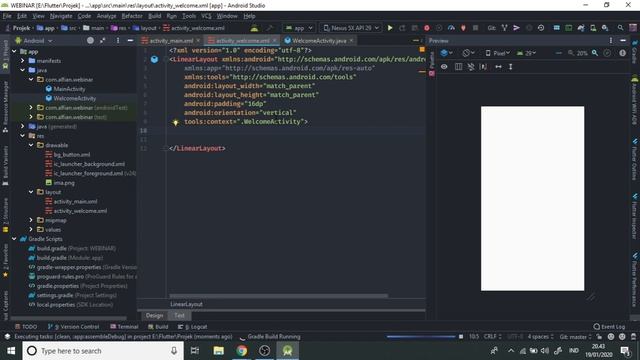The height and width of the screenshot is (360, 640).
Task: Open the Search Everywhere magnifier icon
Action: pos(620,28)
